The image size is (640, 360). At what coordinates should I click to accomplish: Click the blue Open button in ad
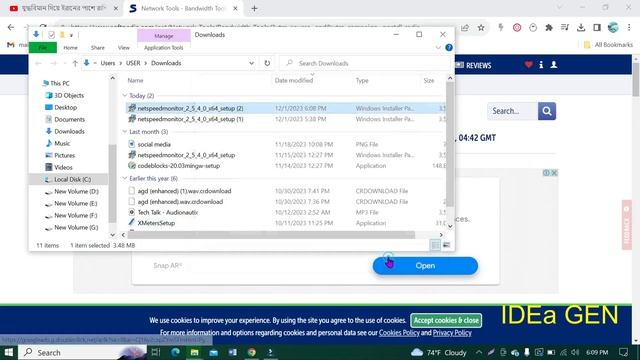pyautogui.click(x=425, y=266)
